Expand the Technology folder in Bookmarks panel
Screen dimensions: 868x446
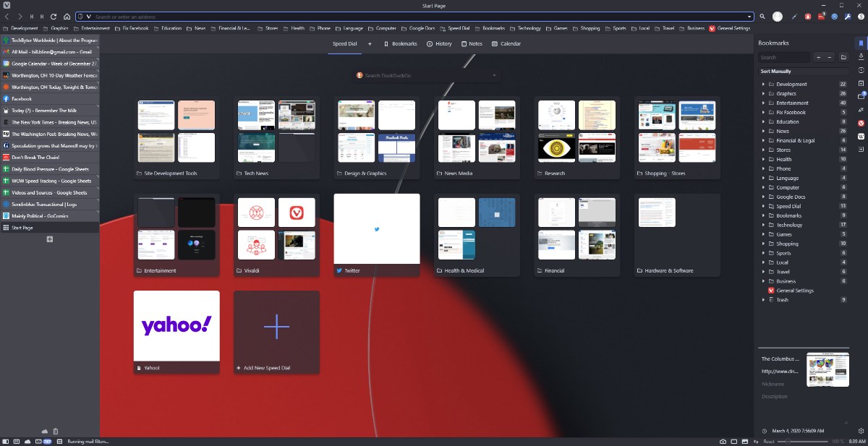763,225
